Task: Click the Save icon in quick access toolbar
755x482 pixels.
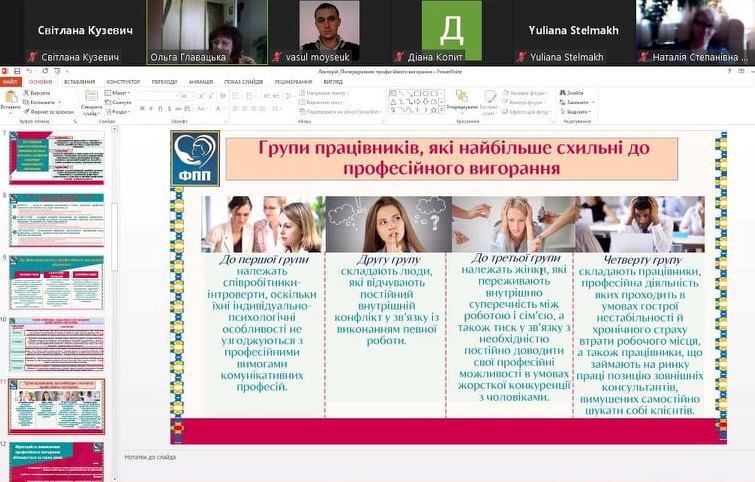Action: pos(17,71)
